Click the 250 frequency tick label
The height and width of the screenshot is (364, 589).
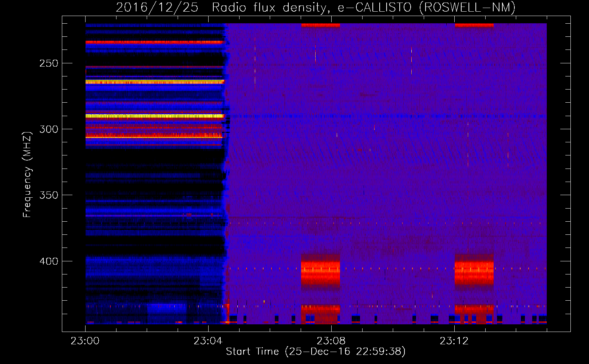point(49,63)
